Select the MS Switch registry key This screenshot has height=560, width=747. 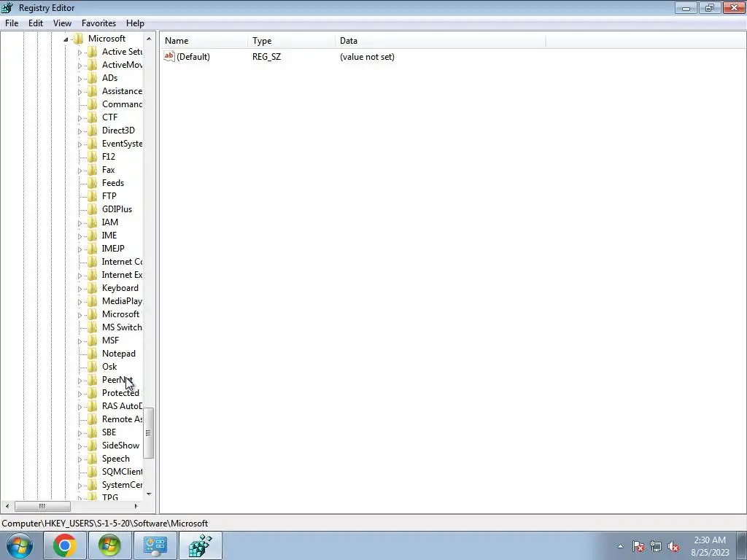(122, 327)
